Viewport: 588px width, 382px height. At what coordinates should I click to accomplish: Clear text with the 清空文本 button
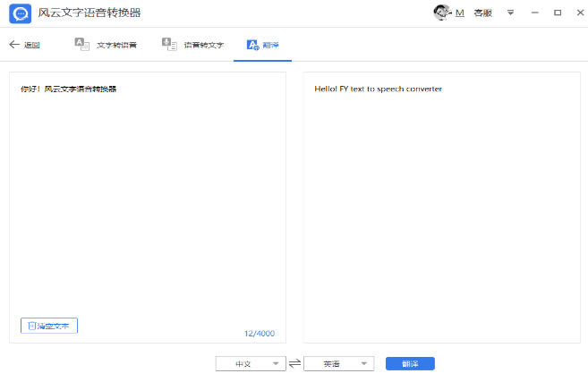[49, 326]
